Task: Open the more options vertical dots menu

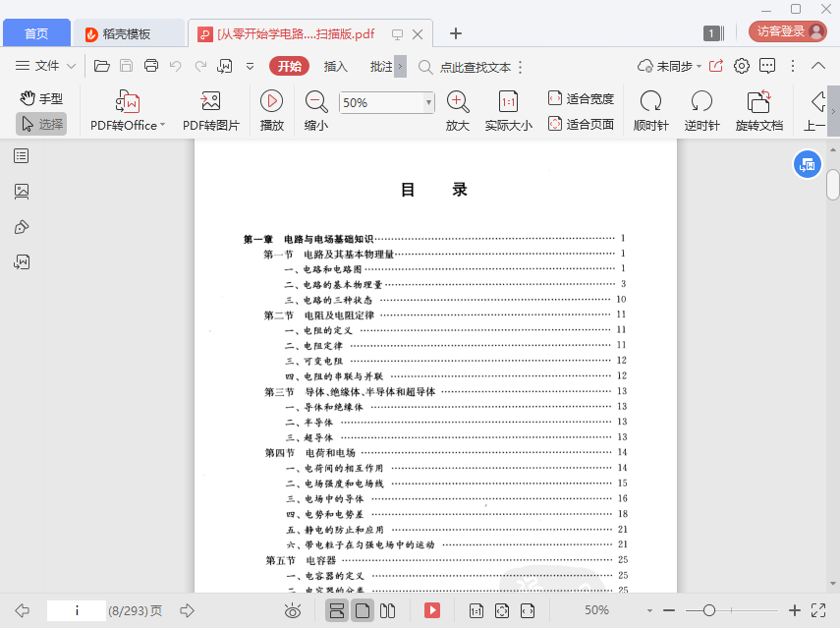Action: coord(793,66)
